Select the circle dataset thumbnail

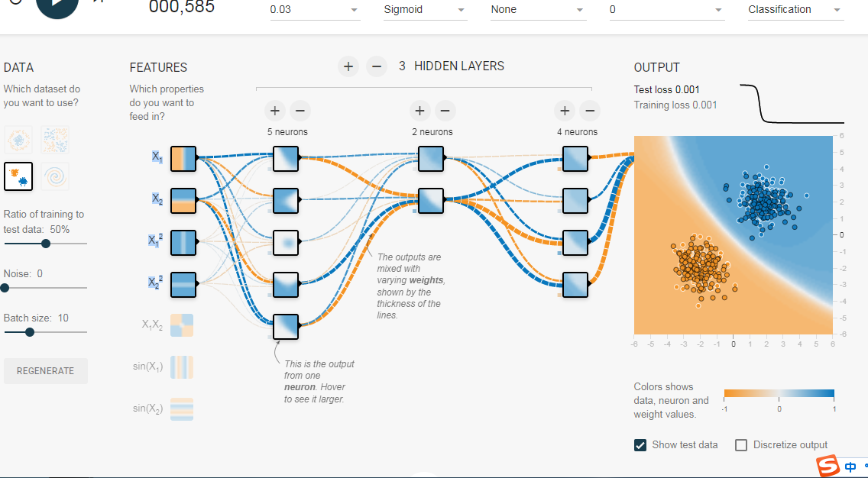(x=18, y=140)
